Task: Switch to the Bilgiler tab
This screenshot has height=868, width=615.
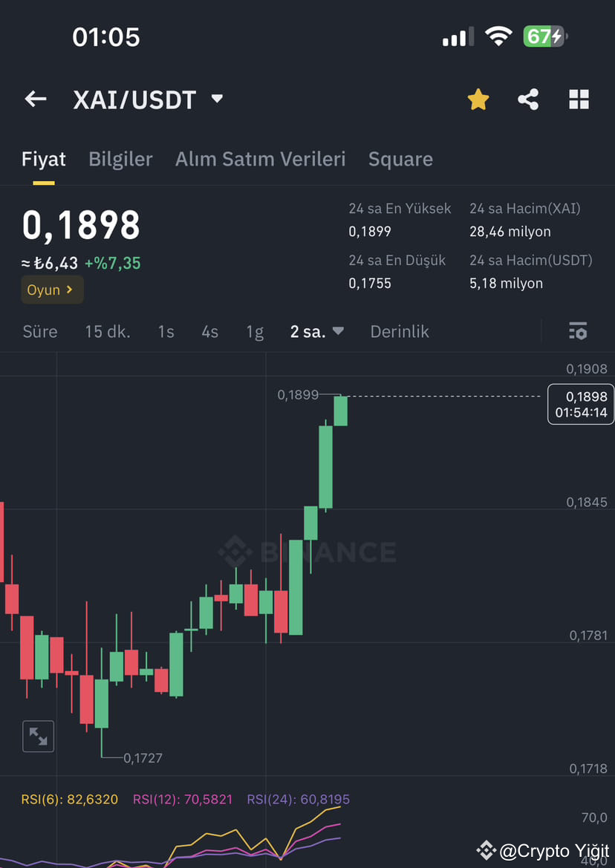Action: point(120,159)
